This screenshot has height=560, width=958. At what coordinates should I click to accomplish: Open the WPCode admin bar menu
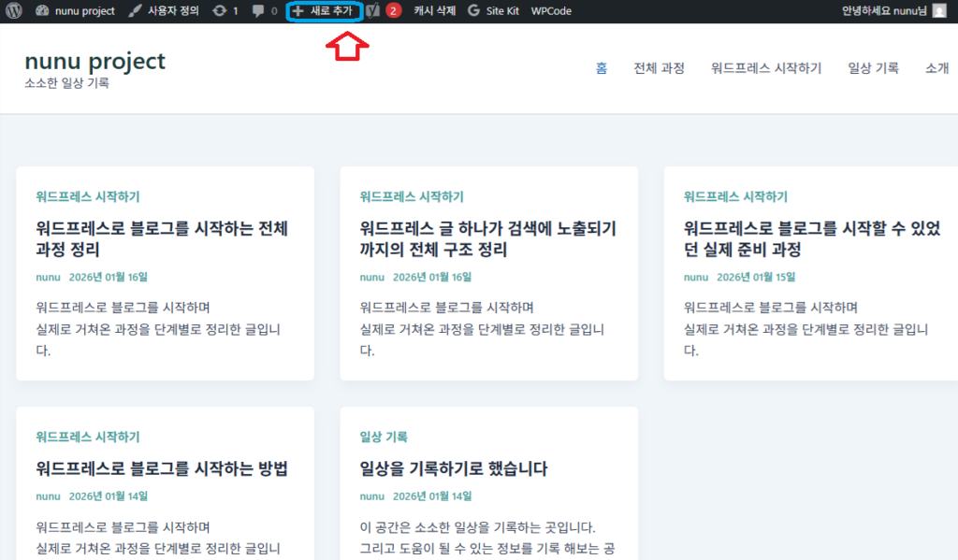click(x=551, y=11)
